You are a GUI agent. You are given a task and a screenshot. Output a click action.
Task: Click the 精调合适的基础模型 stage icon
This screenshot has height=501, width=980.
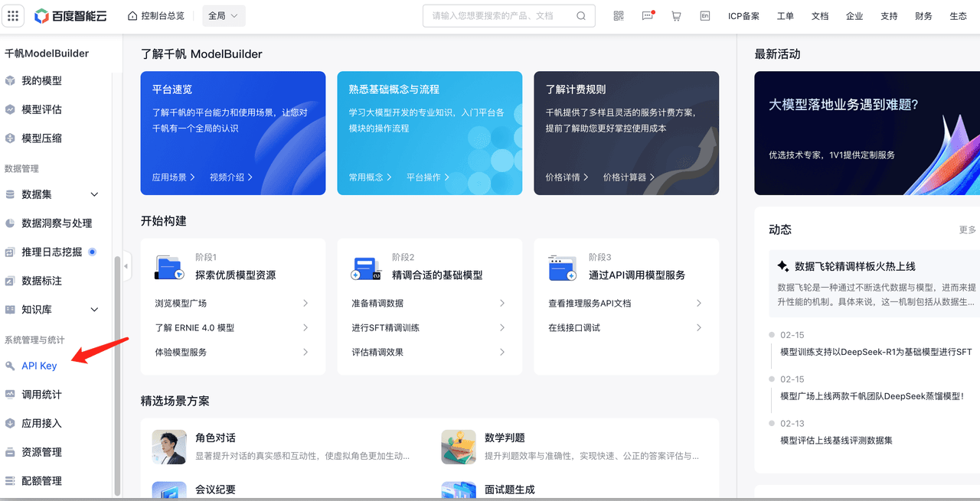tap(366, 268)
